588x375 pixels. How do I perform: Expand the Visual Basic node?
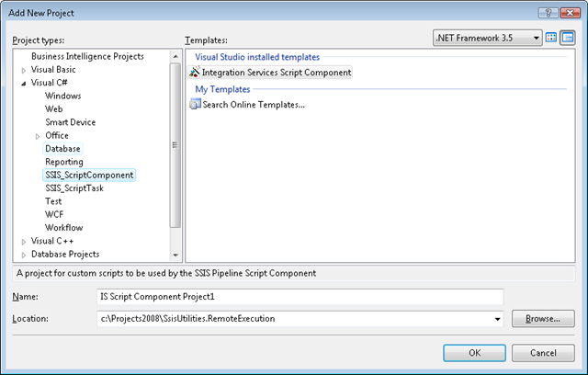click(24, 69)
